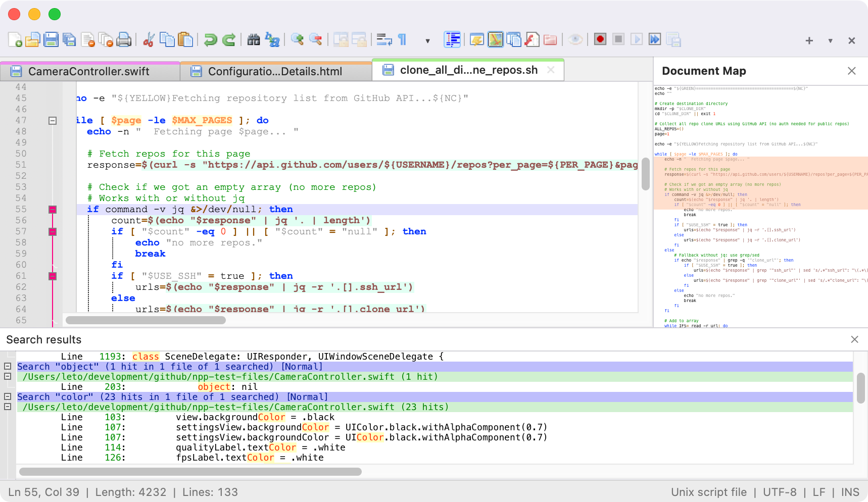Toggle Show All Characters with paragraph icon
The height and width of the screenshot is (502, 868).
click(x=402, y=39)
